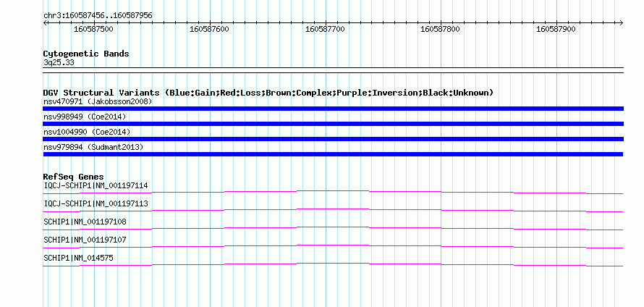This screenshot has height=307, width=644.
Task: Click the blue gain bar under nsv979894
Action: point(333,154)
